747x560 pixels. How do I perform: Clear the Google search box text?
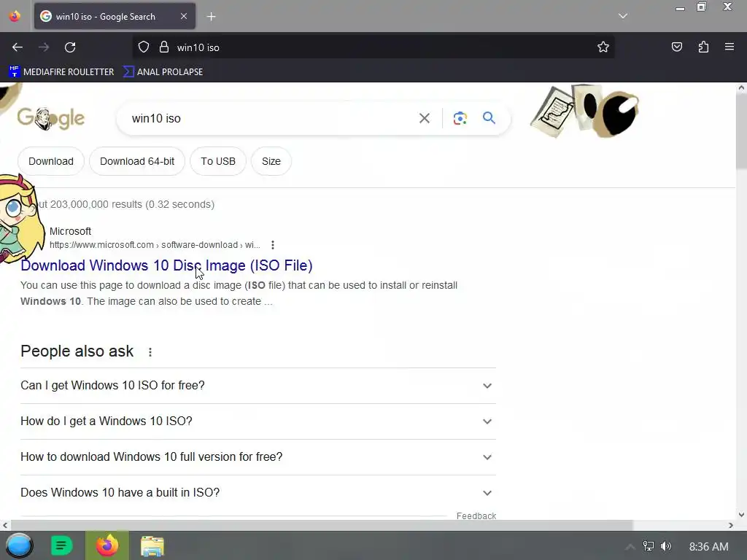424,118
